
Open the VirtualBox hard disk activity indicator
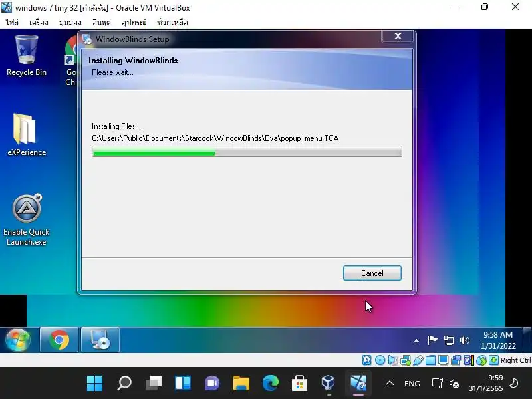point(367,360)
